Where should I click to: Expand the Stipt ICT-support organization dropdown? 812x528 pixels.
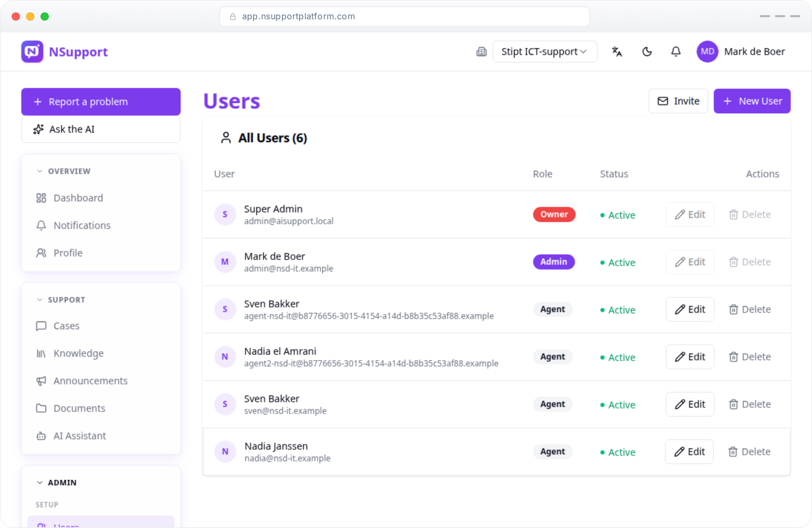point(545,52)
